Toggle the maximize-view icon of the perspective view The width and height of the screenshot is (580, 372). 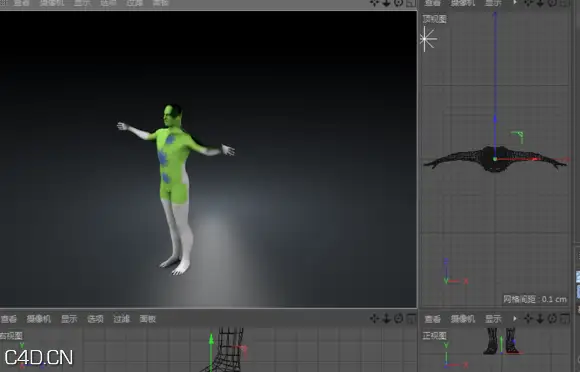[x=411, y=3]
